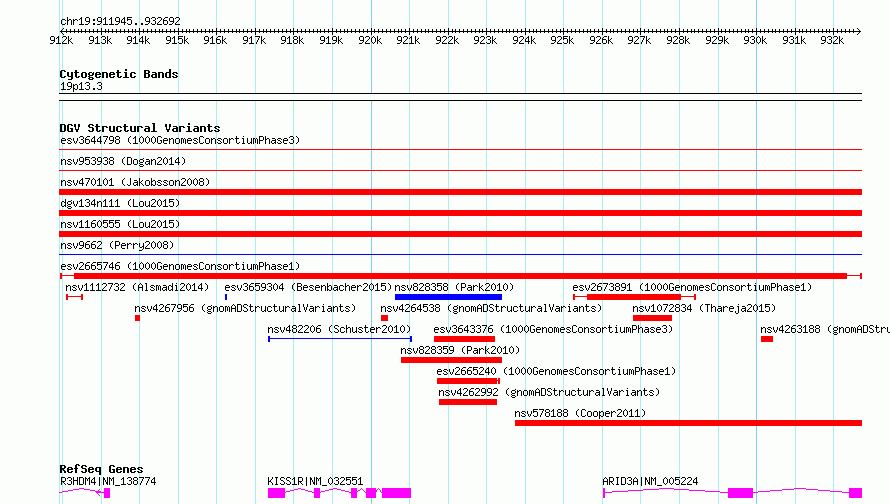
Task: Click the small red nsv4267956 marker
Action: click(137, 318)
